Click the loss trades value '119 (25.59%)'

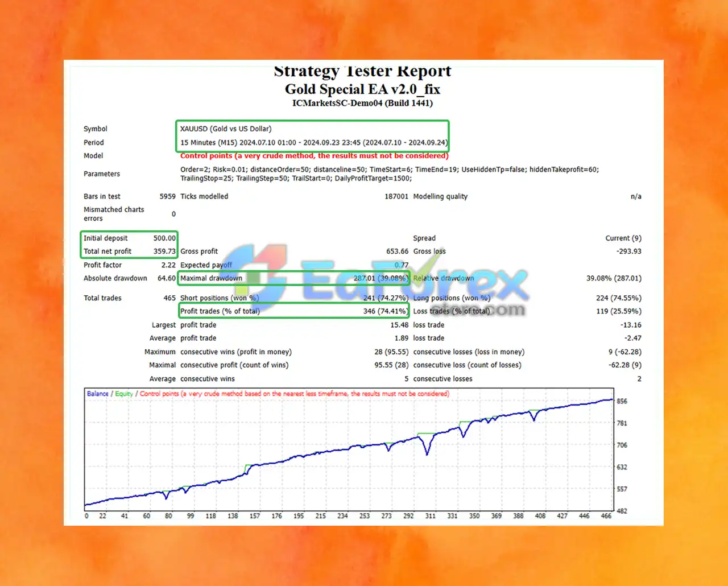(x=619, y=311)
